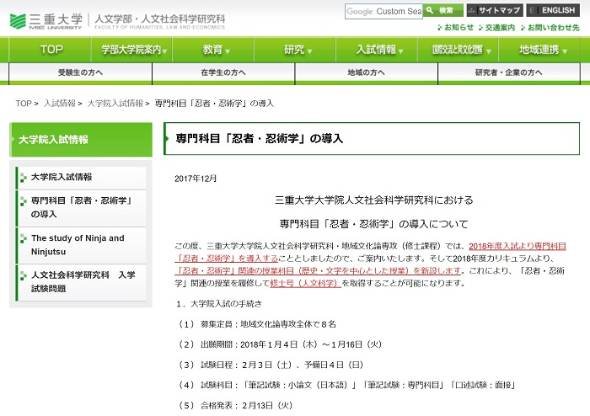This screenshot has width=590, height=416.
Task: Expand the 教育 menu
Action: click(214, 50)
